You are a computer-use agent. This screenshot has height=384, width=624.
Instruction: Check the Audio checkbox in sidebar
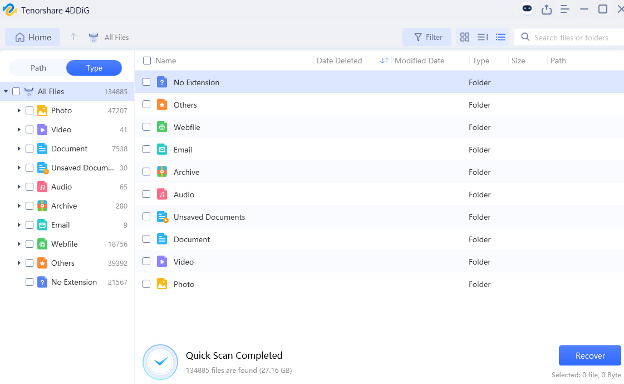point(29,187)
